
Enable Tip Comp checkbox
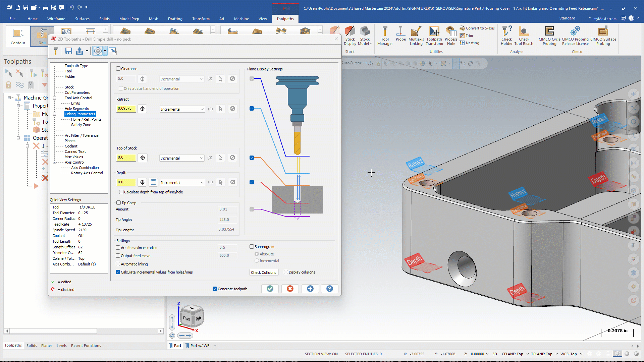pyautogui.click(x=119, y=203)
